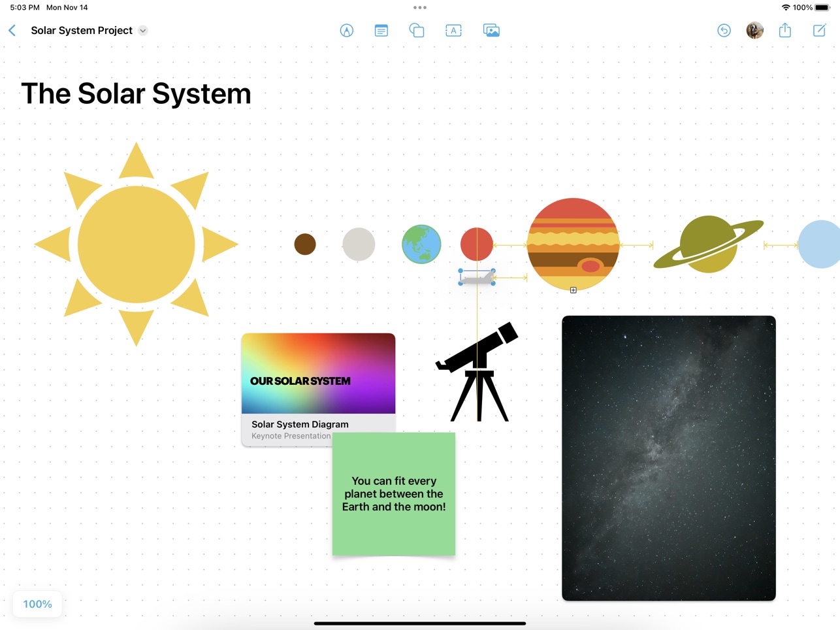Insert a text box
The height and width of the screenshot is (630, 840).
[453, 31]
